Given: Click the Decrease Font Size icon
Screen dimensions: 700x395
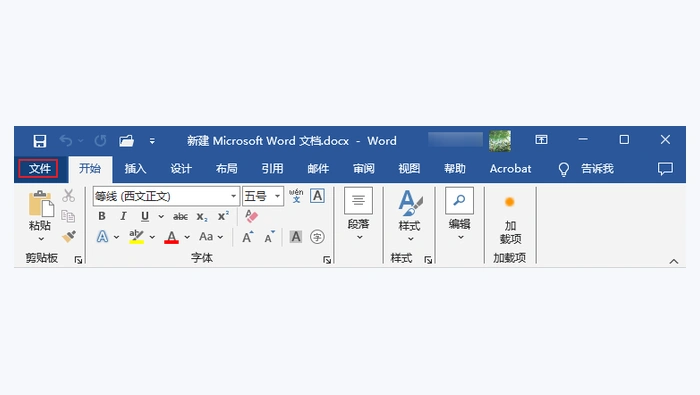Looking at the screenshot, I should 270,237.
